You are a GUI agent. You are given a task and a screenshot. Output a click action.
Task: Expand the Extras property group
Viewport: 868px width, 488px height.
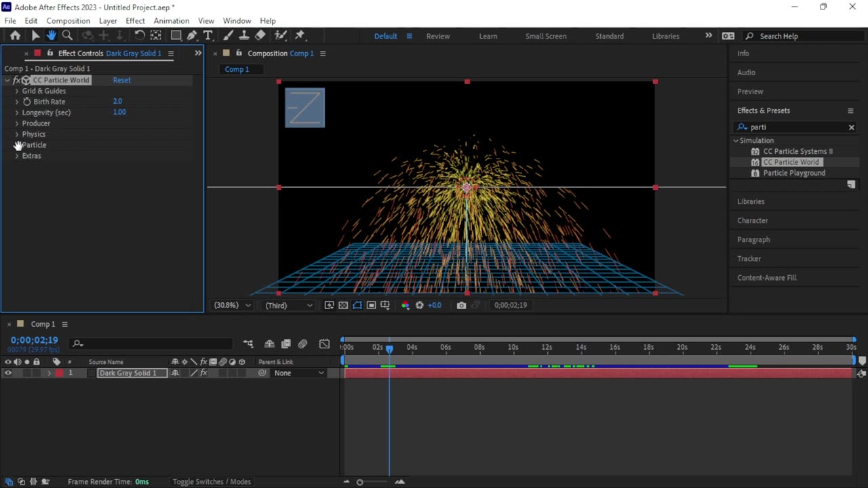coord(17,156)
